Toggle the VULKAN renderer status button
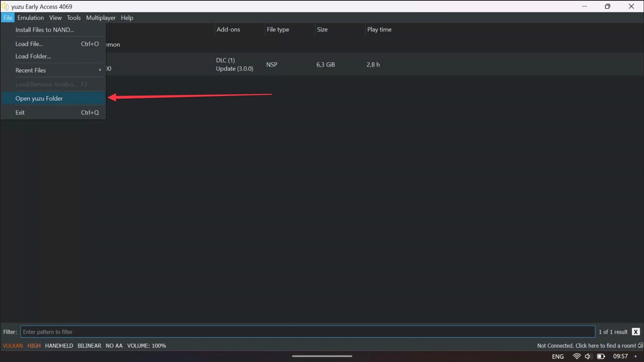The height and width of the screenshot is (362, 644). [x=13, y=345]
